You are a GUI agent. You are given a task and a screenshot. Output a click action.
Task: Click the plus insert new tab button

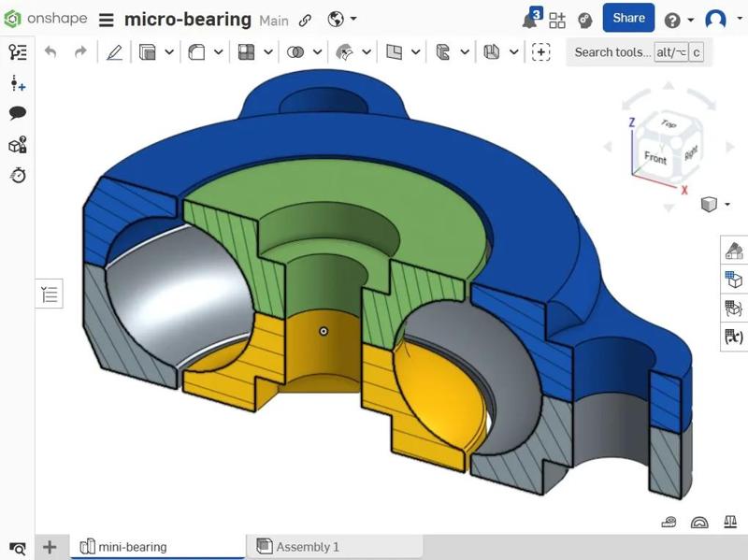[x=50, y=547]
